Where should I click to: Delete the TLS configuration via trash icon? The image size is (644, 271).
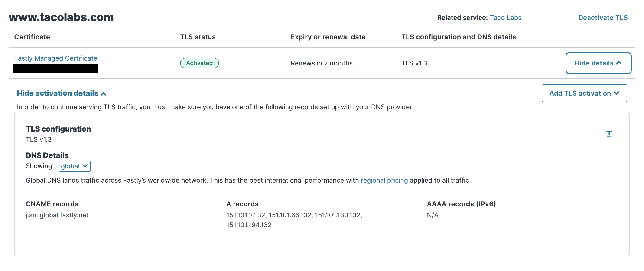(x=609, y=133)
